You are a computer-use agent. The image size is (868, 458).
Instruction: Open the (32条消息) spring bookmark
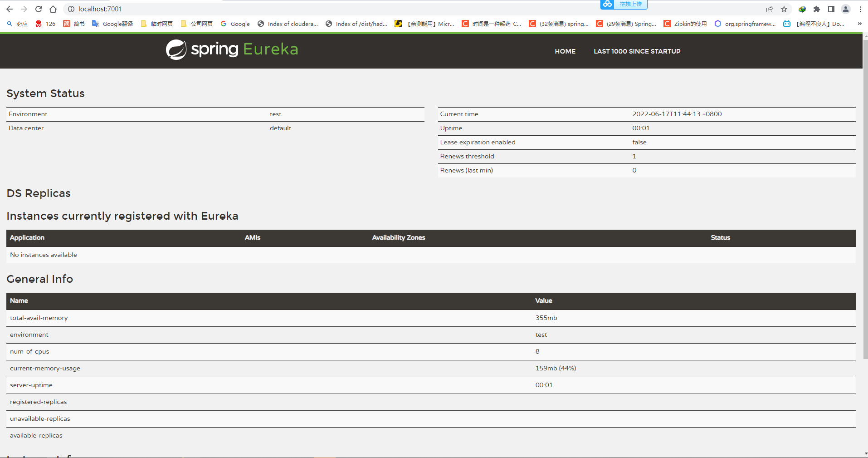point(559,24)
